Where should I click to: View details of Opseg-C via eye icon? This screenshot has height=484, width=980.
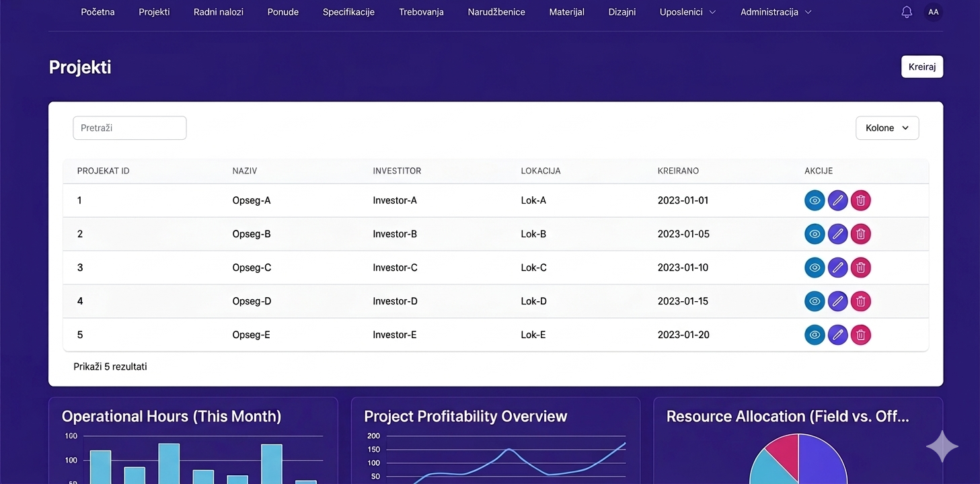[815, 268]
